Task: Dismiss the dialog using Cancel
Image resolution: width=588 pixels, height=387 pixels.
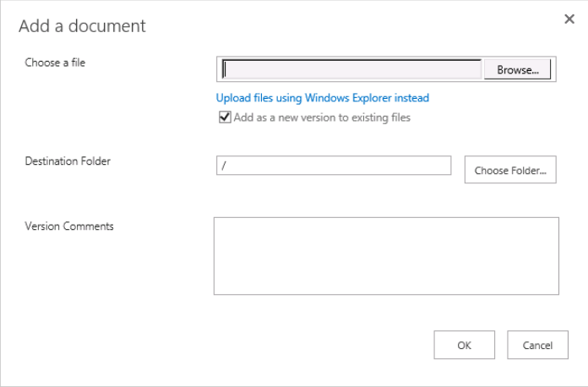Action: click(537, 345)
